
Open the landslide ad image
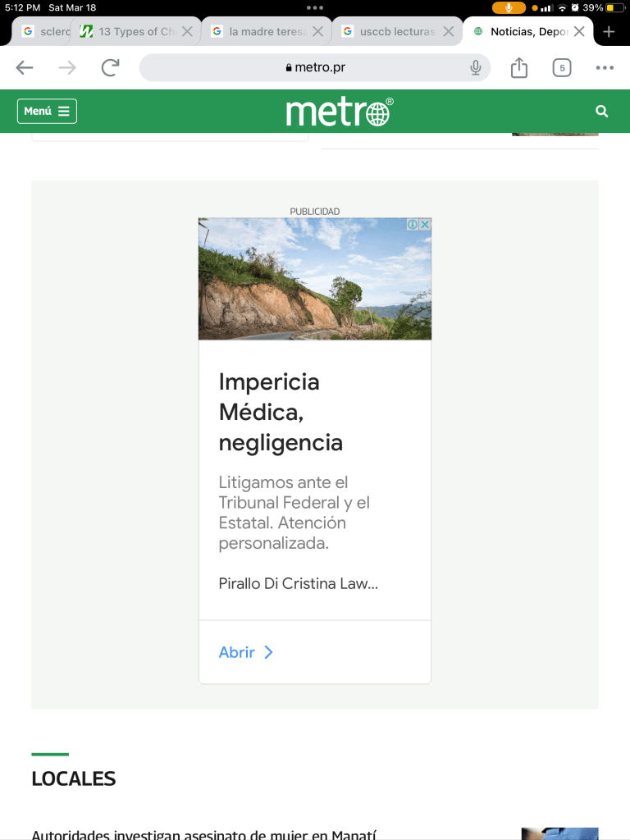(x=314, y=279)
